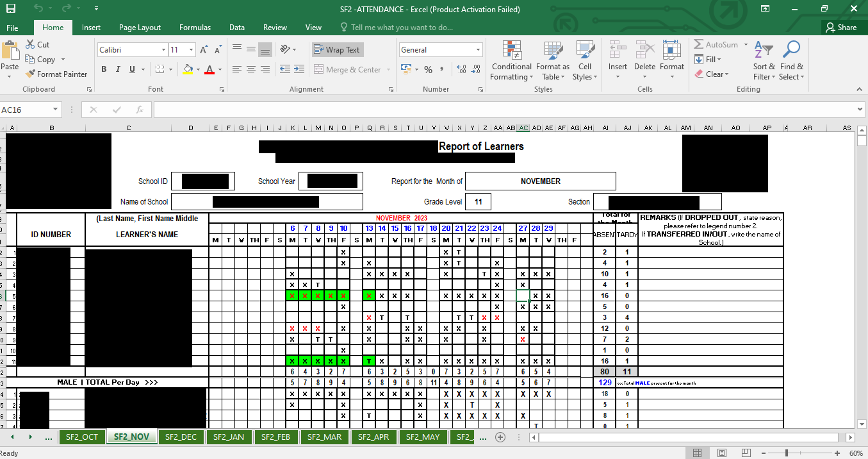Switch to the Page Layout tab
This screenshot has height=459, width=868.
click(x=140, y=28)
